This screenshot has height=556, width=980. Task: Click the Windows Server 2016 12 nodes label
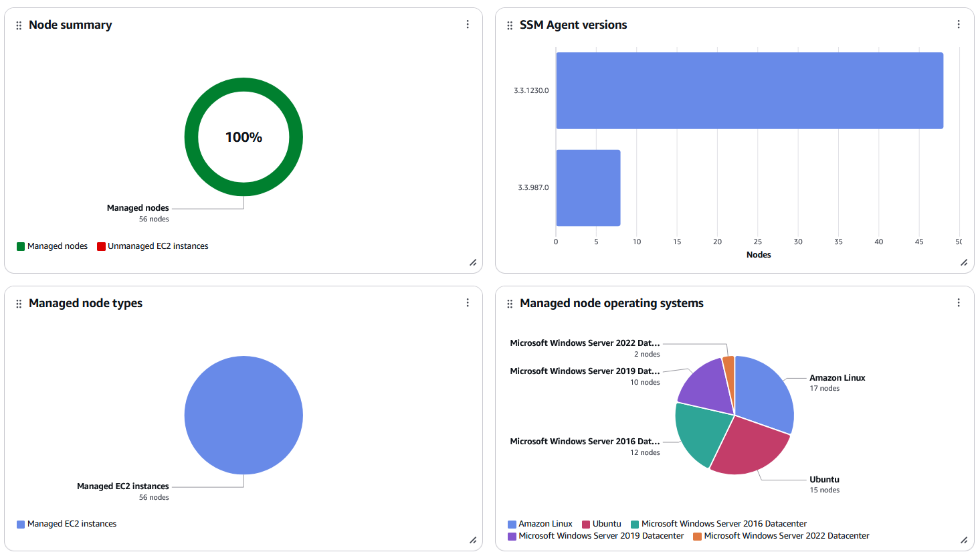tap(585, 447)
